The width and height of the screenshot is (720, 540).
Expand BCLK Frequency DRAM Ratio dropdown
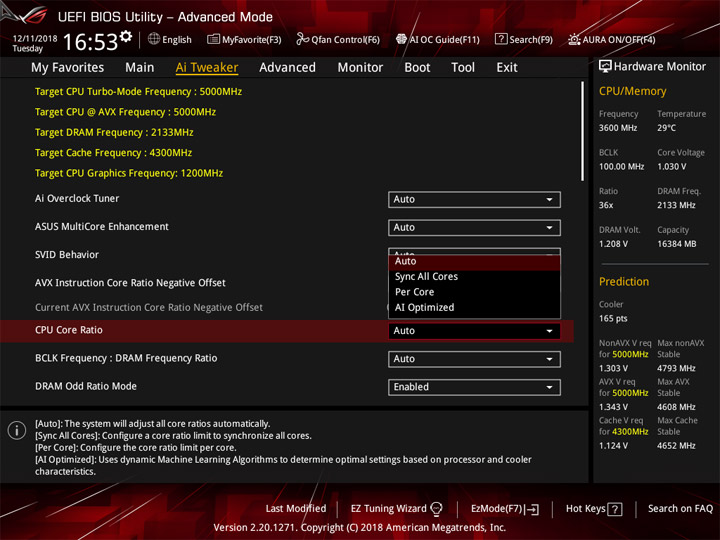pyautogui.click(x=474, y=359)
